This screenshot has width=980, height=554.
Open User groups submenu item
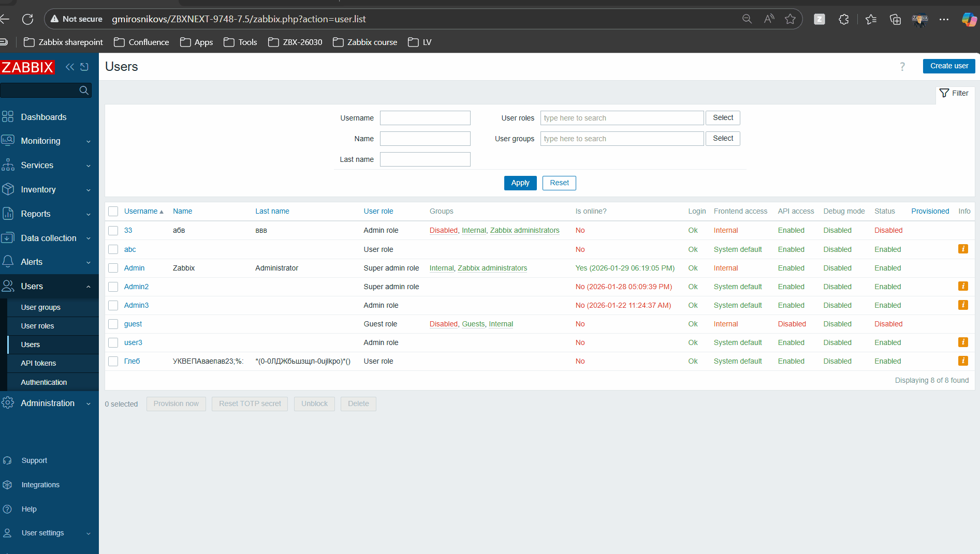40,307
